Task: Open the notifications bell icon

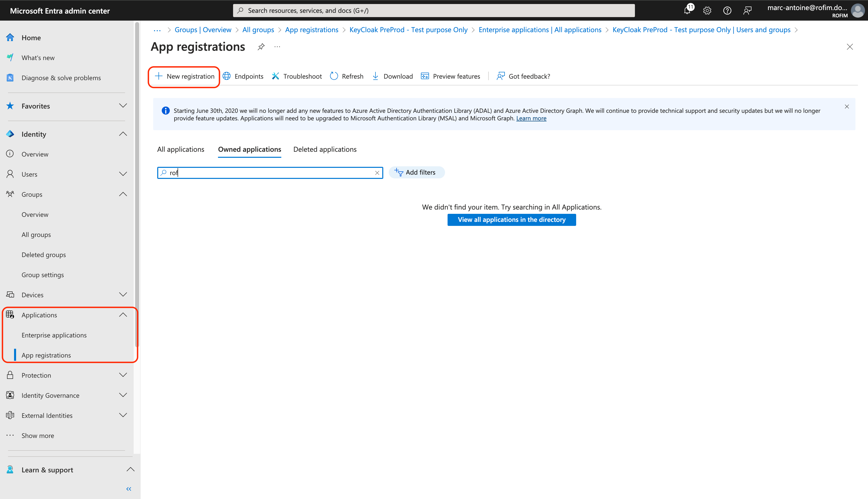Action: [687, 11]
